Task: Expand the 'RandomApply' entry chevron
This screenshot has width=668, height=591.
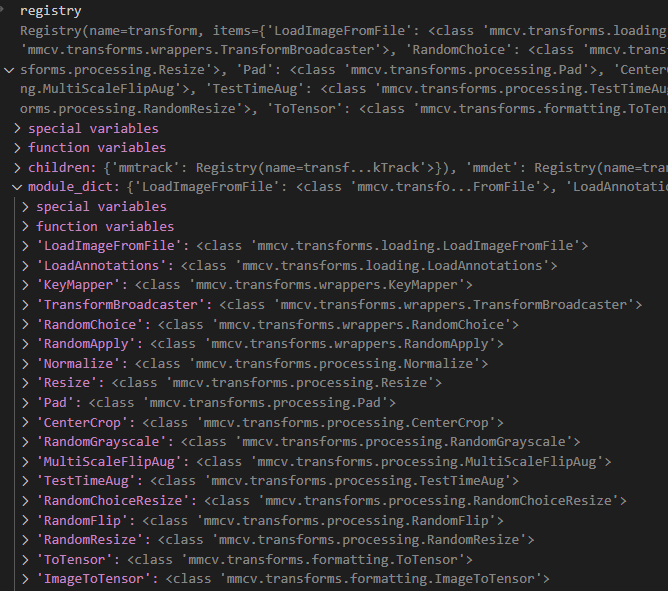Action: click(26, 344)
